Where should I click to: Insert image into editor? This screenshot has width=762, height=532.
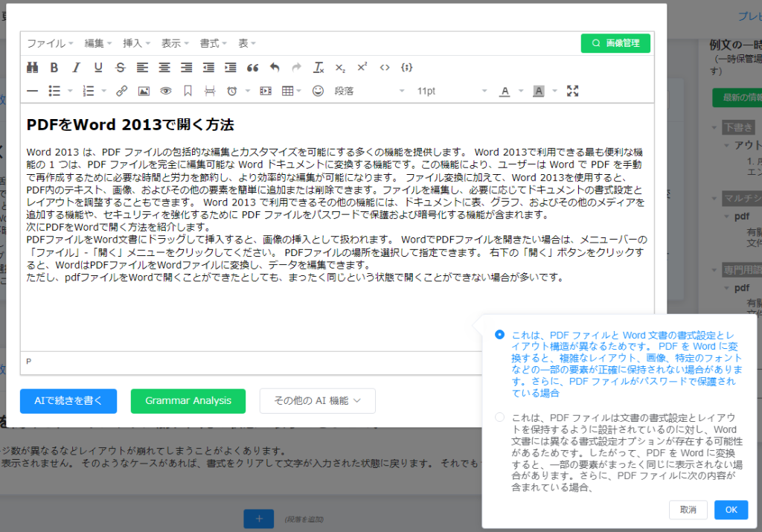144,91
